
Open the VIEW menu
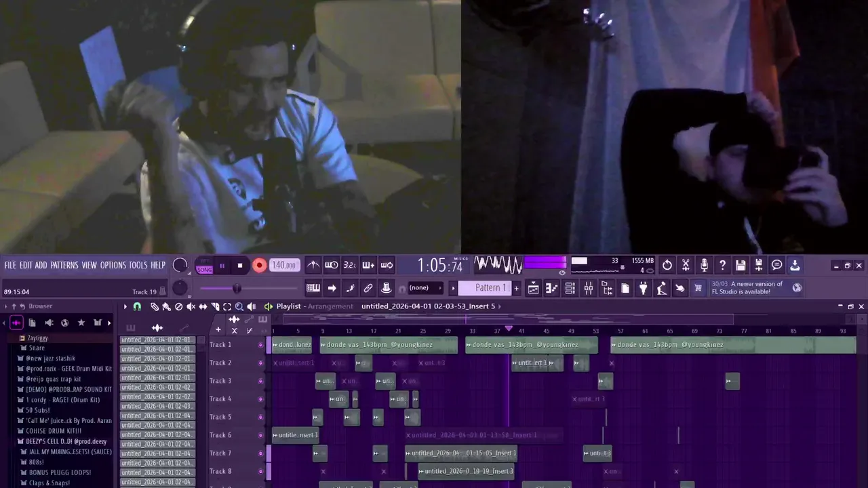[x=90, y=265]
